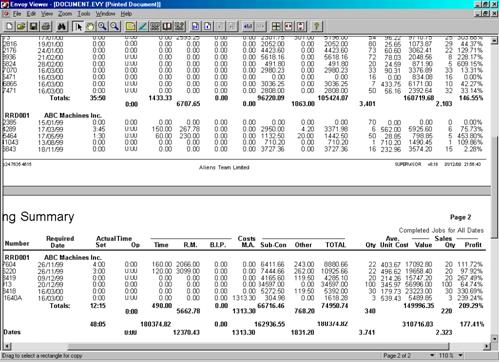Select the arrow pointer tool
This screenshot has width=499, height=362.
tap(78, 26)
